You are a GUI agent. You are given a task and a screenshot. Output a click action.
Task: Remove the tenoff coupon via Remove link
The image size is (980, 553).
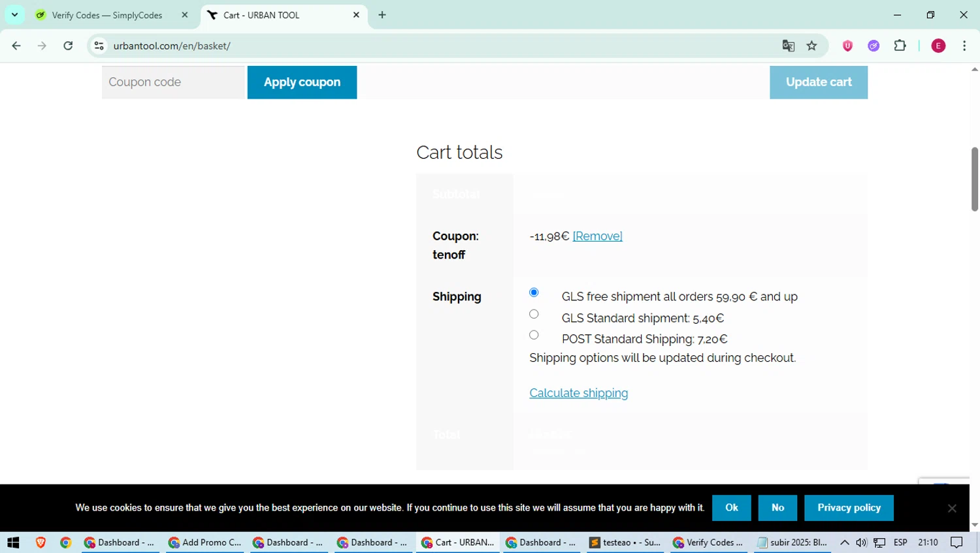(597, 236)
